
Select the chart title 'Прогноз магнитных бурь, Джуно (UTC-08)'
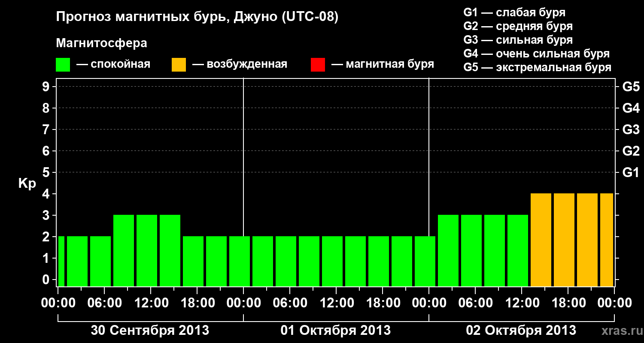point(197,17)
